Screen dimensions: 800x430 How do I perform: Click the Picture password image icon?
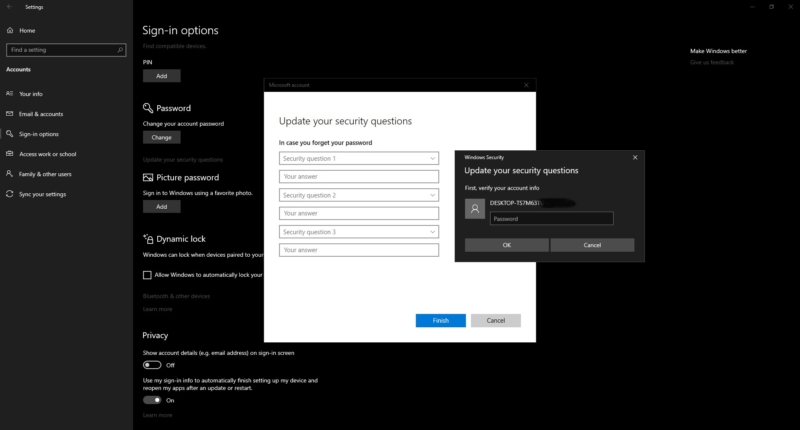pos(148,178)
